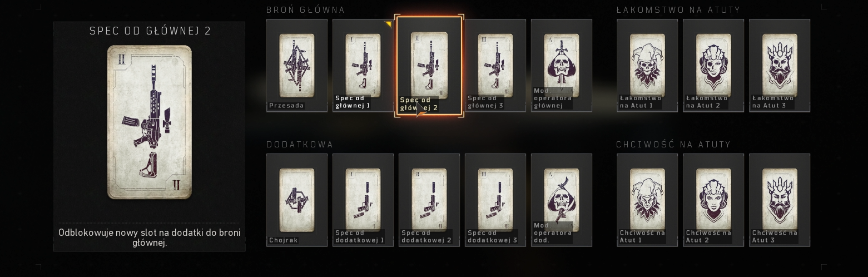Choose the Spec od dodatkowej 1 pistol card
Viewport: 868px width, 277px height.
363,200
